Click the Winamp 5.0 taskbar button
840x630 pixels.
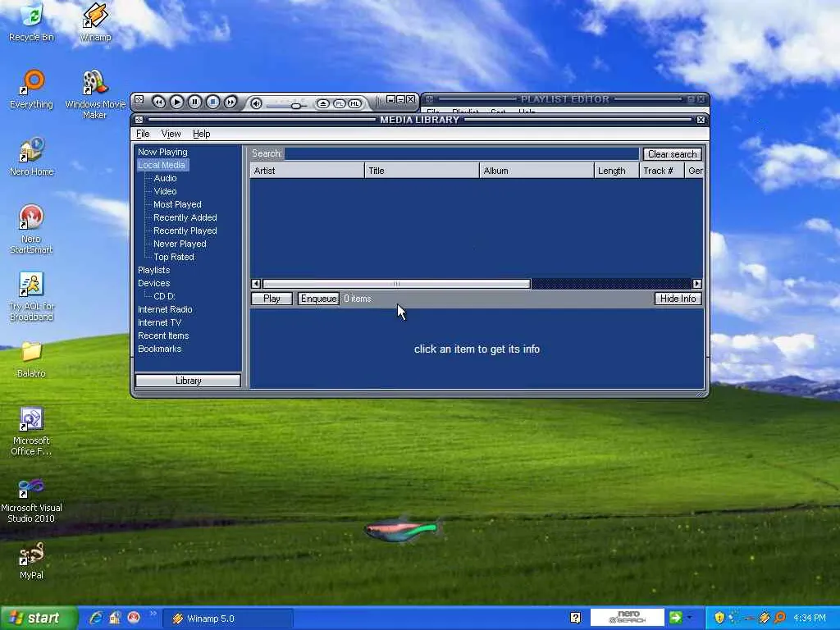click(x=228, y=619)
